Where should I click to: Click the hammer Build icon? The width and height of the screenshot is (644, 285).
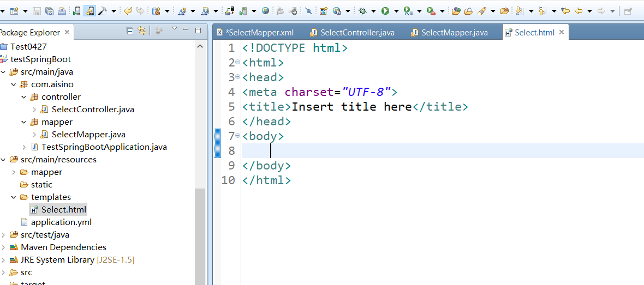pos(102,11)
